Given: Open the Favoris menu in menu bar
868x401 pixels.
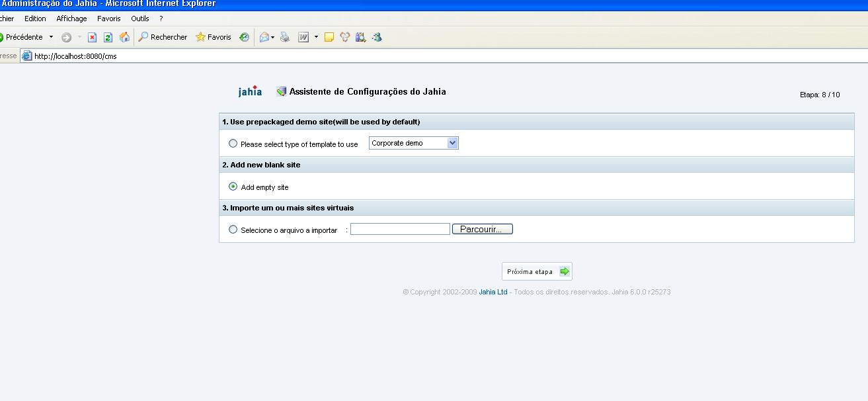Looking at the screenshot, I should [109, 19].
